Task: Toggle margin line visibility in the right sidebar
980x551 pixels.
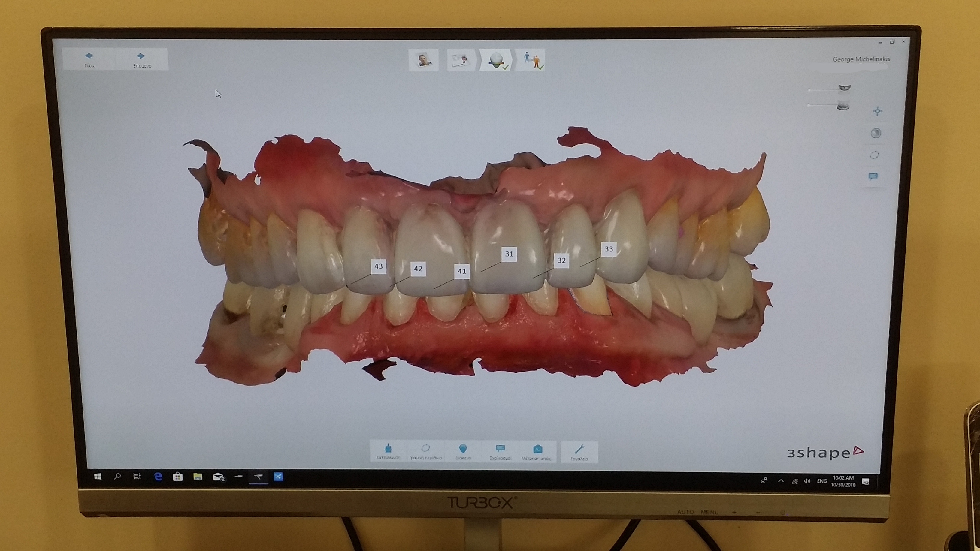Action: (875, 155)
